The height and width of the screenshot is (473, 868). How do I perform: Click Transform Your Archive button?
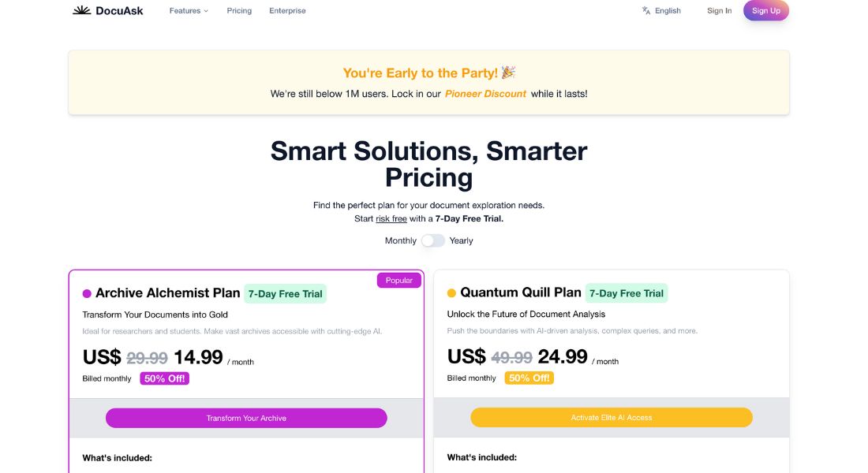[246, 418]
